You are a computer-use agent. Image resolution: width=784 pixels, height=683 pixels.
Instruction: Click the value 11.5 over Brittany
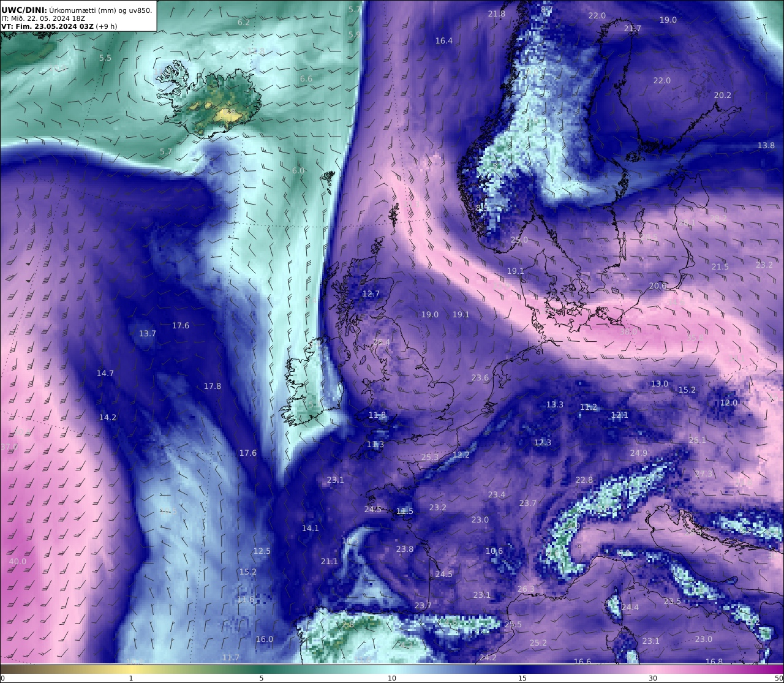point(405,511)
